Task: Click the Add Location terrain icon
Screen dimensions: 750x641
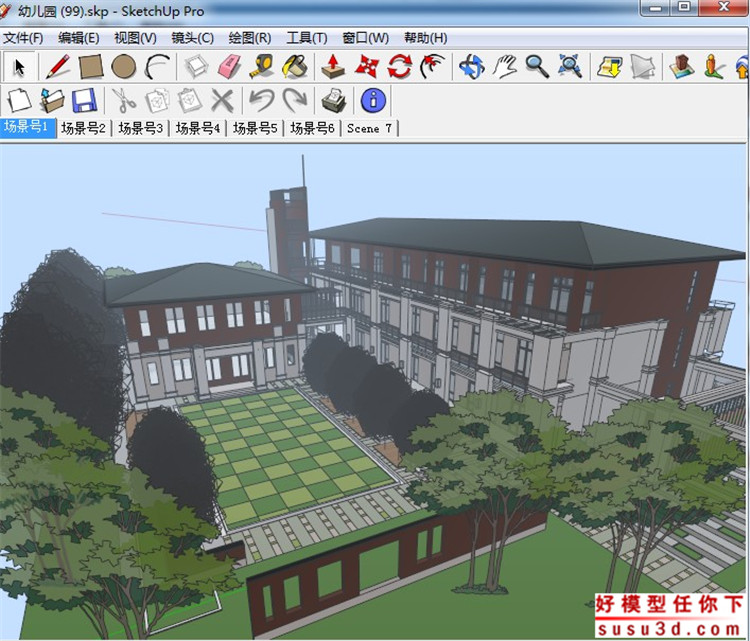Action: [682, 66]
